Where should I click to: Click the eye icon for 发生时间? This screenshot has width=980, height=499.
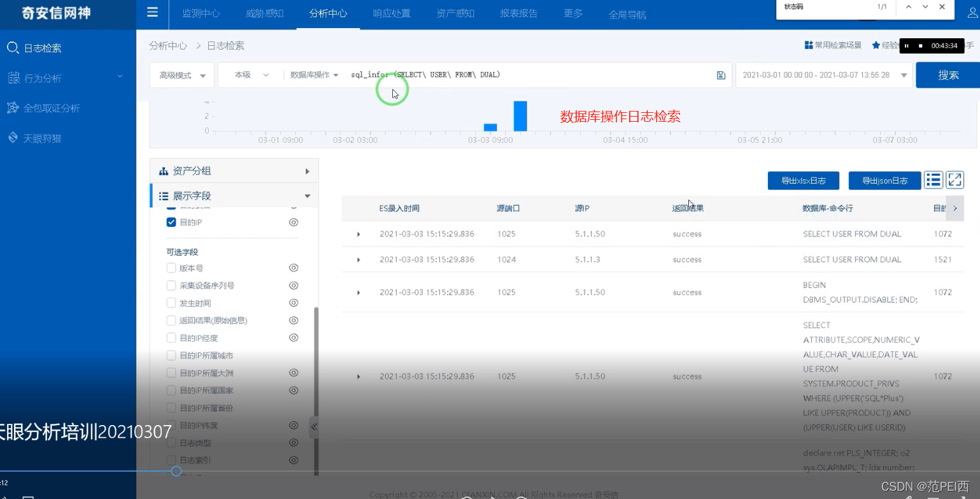[x=294, y=303]
